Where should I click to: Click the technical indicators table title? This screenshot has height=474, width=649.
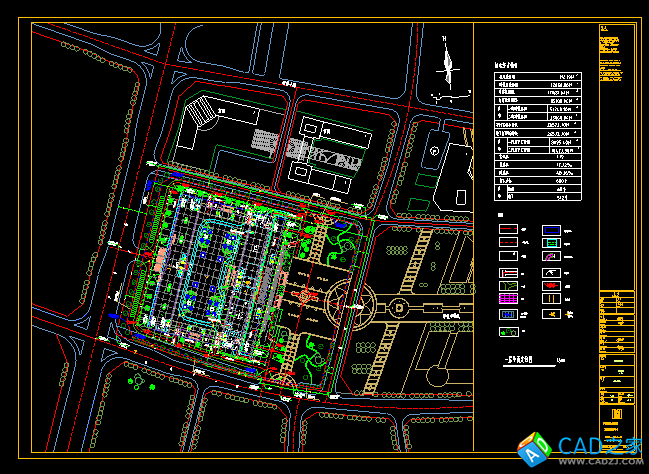coord(510,65)
